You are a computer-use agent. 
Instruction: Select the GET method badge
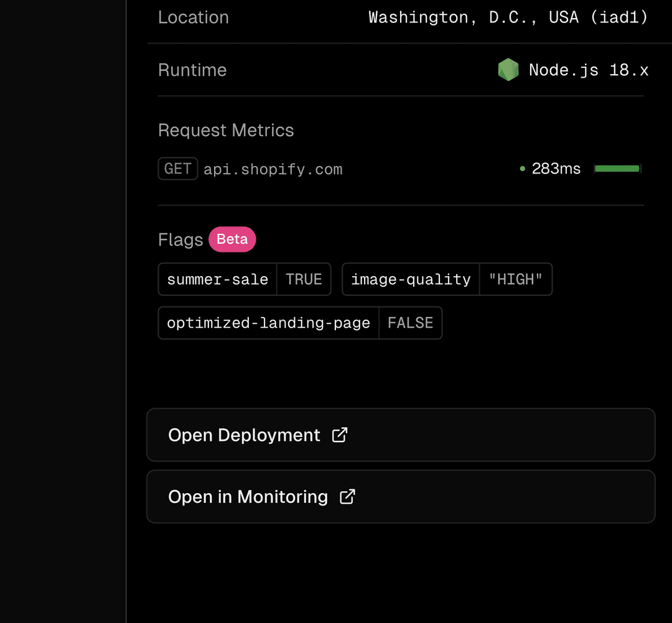pyautogui.click(x=178, y=168)
